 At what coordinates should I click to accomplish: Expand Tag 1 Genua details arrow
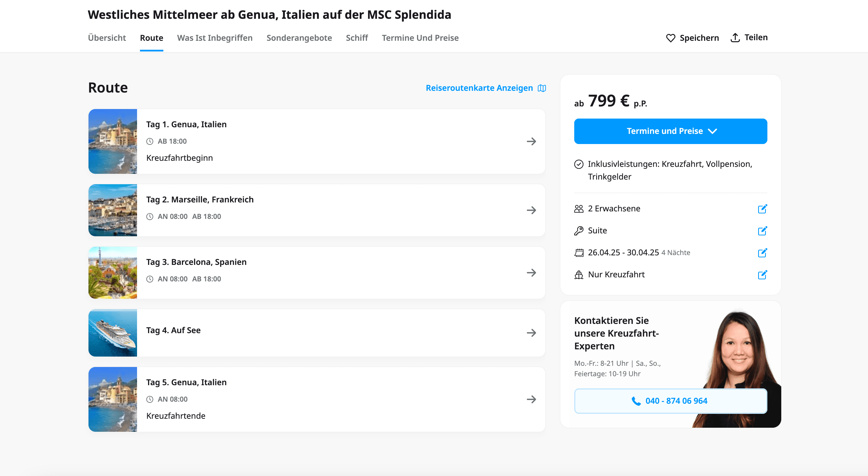point(531,141)
